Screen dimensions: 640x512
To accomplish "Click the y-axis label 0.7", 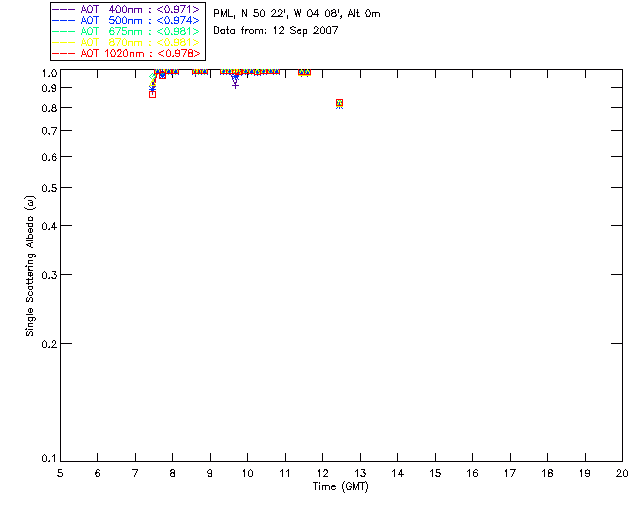I will (x=49, y=131).
